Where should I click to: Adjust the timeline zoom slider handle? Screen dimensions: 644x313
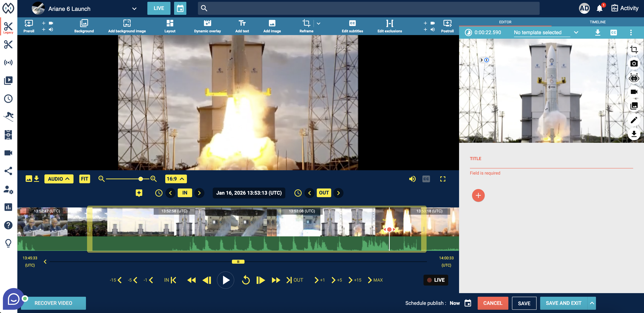(x=141, y=179)
